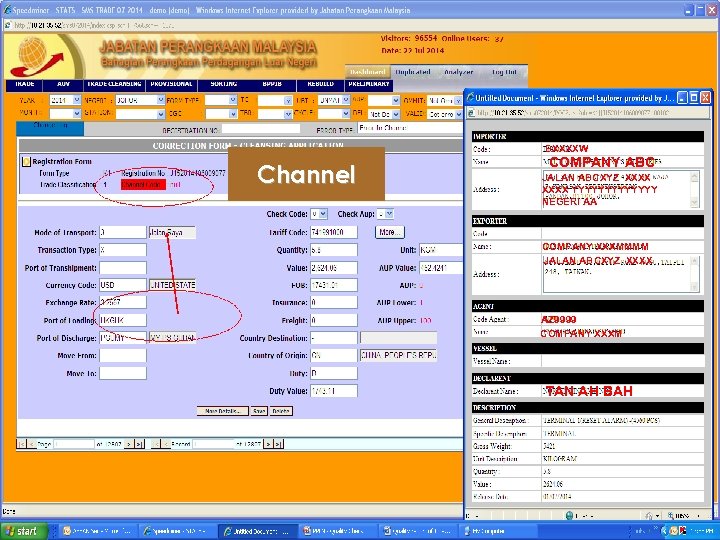Expand the DEL dropdown

coord(395,114)
